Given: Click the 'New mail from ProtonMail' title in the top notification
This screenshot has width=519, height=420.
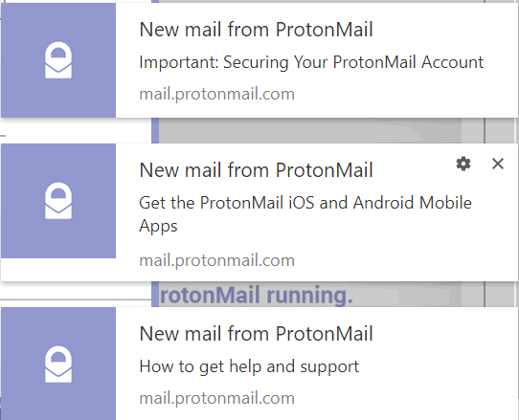Looking at the screenshot, I should 256,30.
